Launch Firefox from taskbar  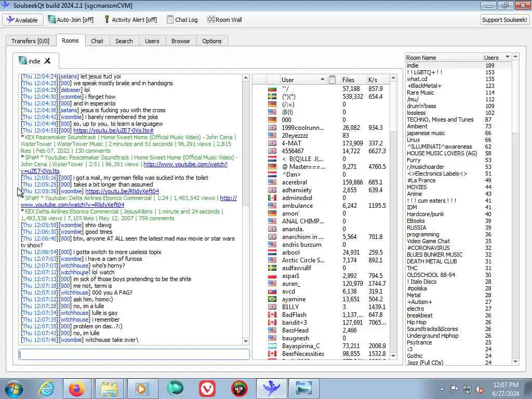point(77,389)
